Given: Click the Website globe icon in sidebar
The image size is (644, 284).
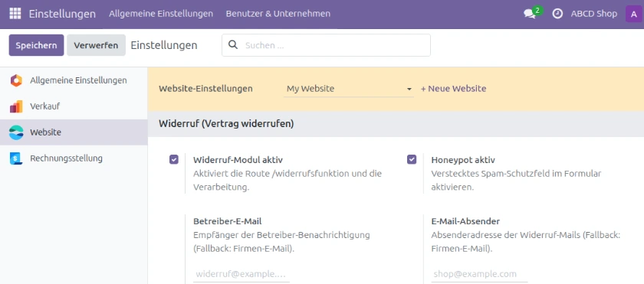Looking at the screenshot, I should pos(16,132).
